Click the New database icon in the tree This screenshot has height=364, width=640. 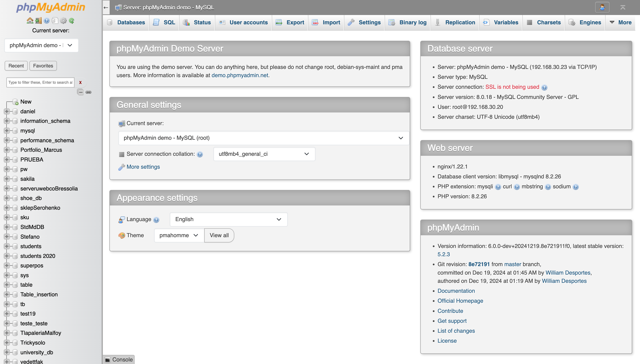tap(15, 102)
